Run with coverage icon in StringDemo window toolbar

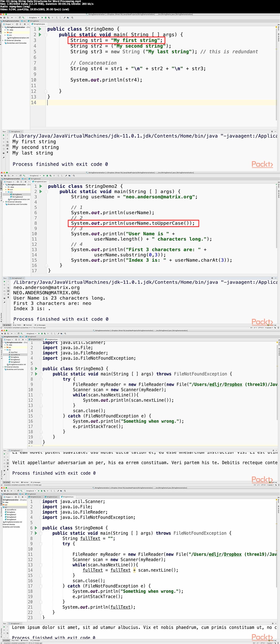click(49, 18)
